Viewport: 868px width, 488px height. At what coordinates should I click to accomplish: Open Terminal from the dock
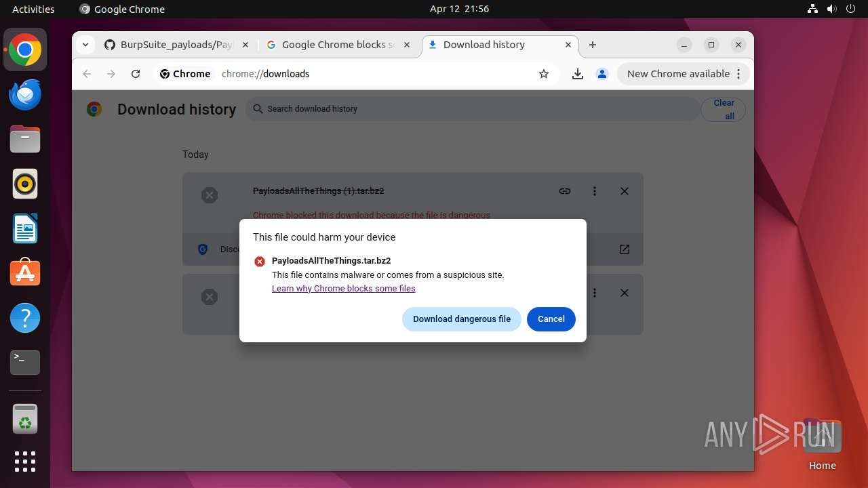[25, 363]
